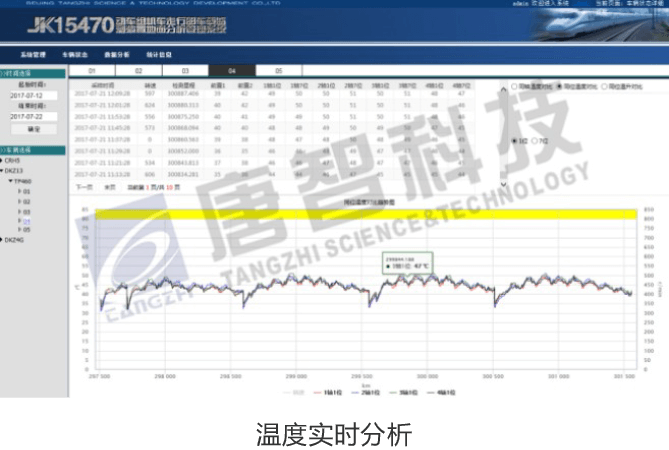Click speed cell 606 in last row

click(x=149, y=174)
